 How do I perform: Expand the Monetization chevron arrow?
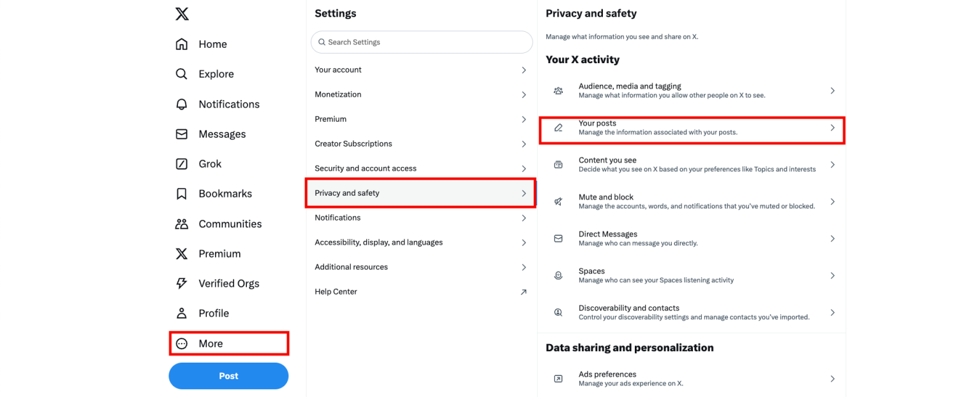[524, 94]
